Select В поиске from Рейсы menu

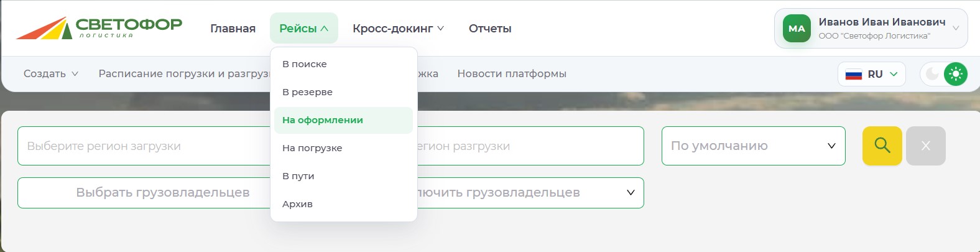point(343,64)
